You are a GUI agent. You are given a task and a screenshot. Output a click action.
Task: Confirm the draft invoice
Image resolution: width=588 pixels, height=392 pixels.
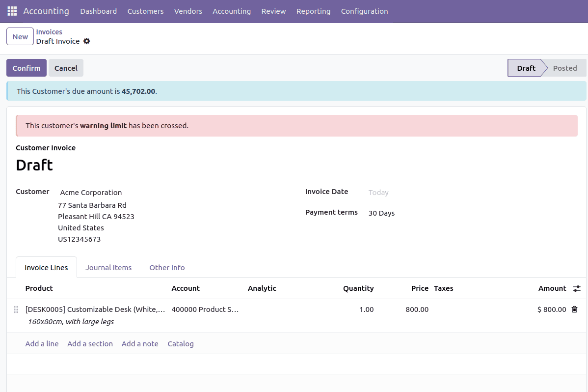coord(26,68)
